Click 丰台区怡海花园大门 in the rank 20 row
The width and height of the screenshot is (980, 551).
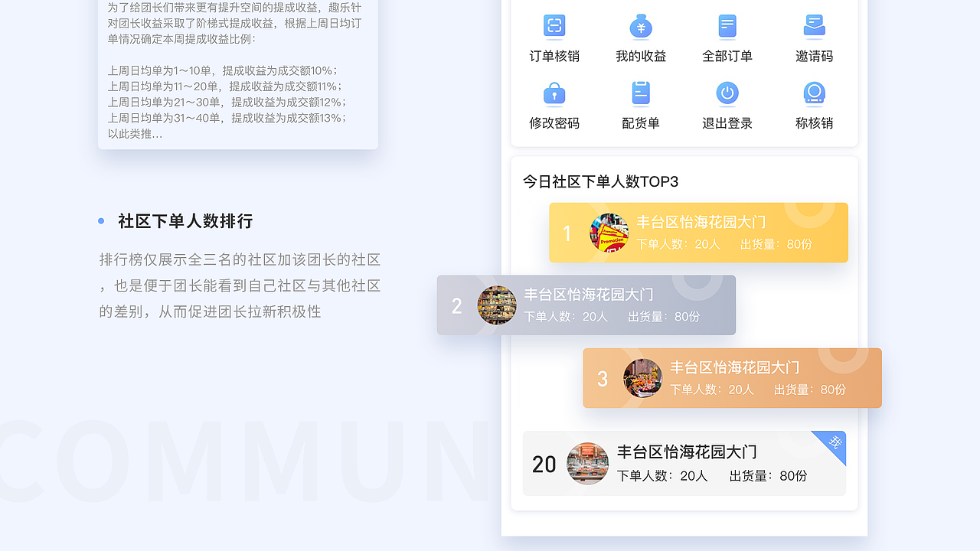click(688, 452)
